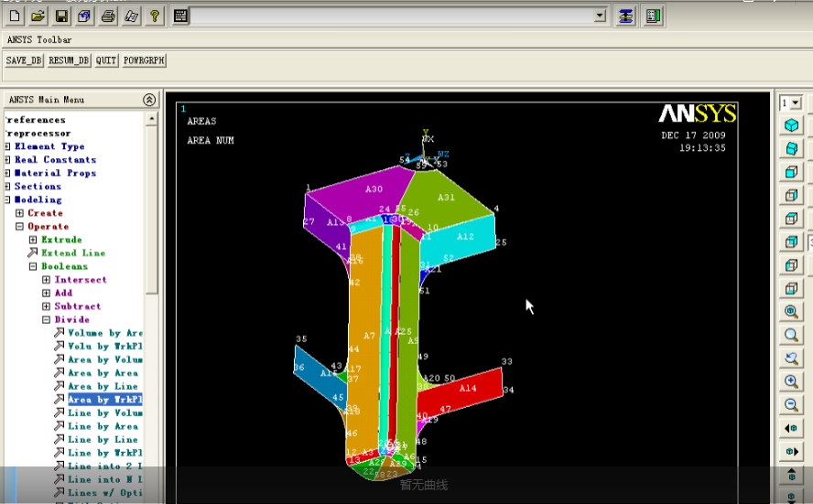Click the Oblique View icon

pos(791,149)
